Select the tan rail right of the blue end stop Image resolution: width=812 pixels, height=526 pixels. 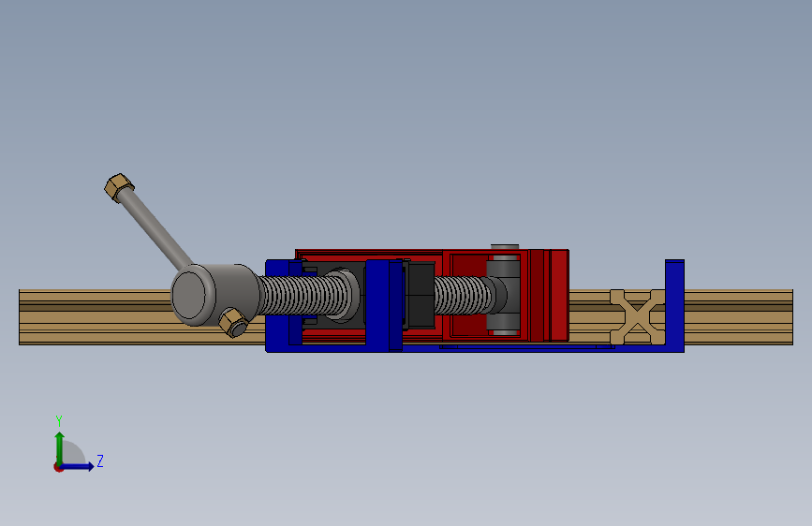(738, 317)
